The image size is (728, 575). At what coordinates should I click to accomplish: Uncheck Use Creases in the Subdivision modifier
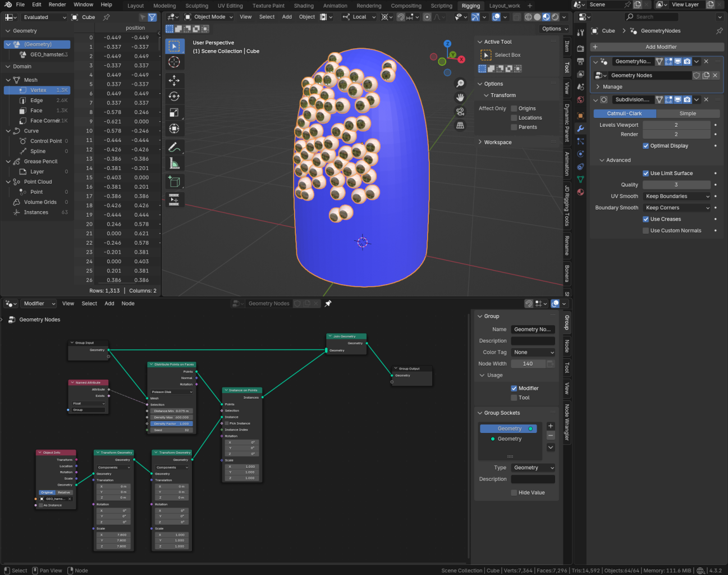[x=645, y=219]
